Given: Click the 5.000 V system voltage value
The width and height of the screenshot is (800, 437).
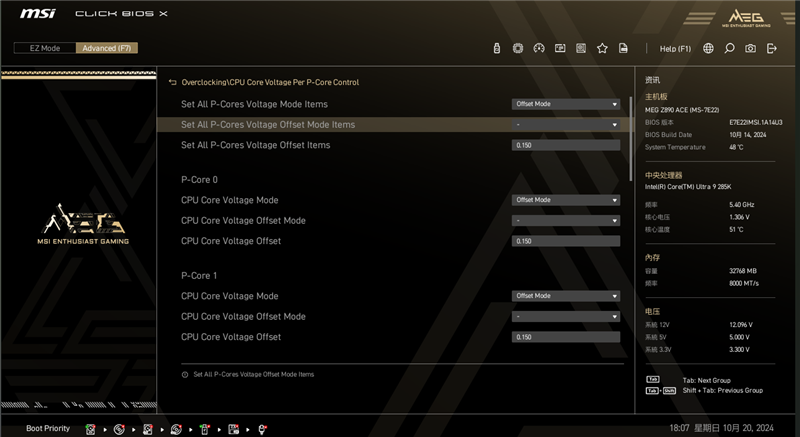Looking at the screenshot, I should point(739,337).
